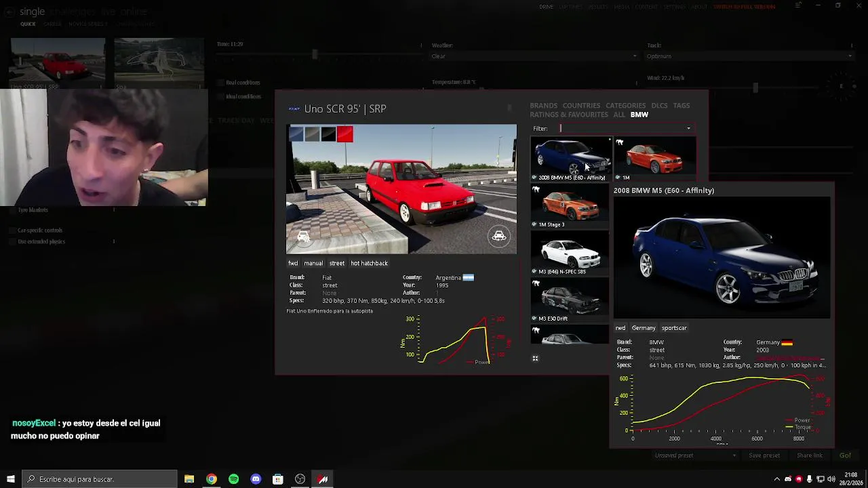
Task: Select the track map thumbnail in Quick Drive
Action: coord(159,62)
